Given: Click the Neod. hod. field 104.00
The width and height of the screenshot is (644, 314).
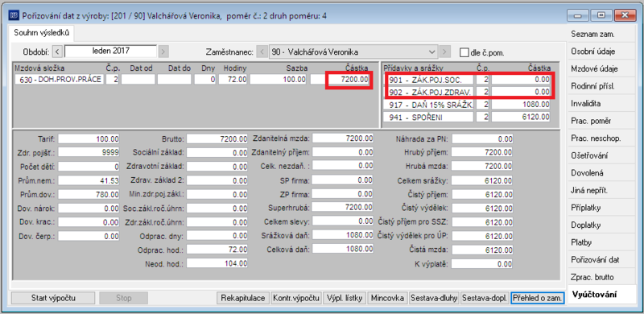Looking at the screenshot, I should coord(217,263).
